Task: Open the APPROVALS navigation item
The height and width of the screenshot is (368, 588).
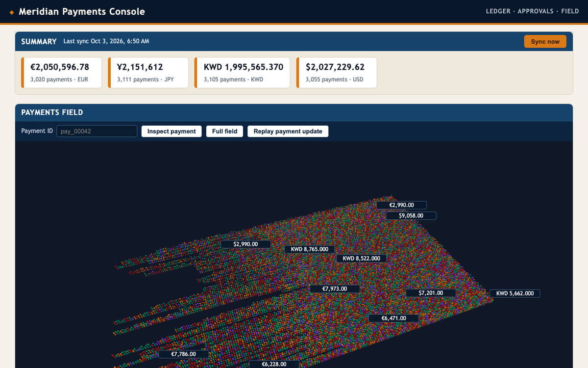Action: point(536,11)
